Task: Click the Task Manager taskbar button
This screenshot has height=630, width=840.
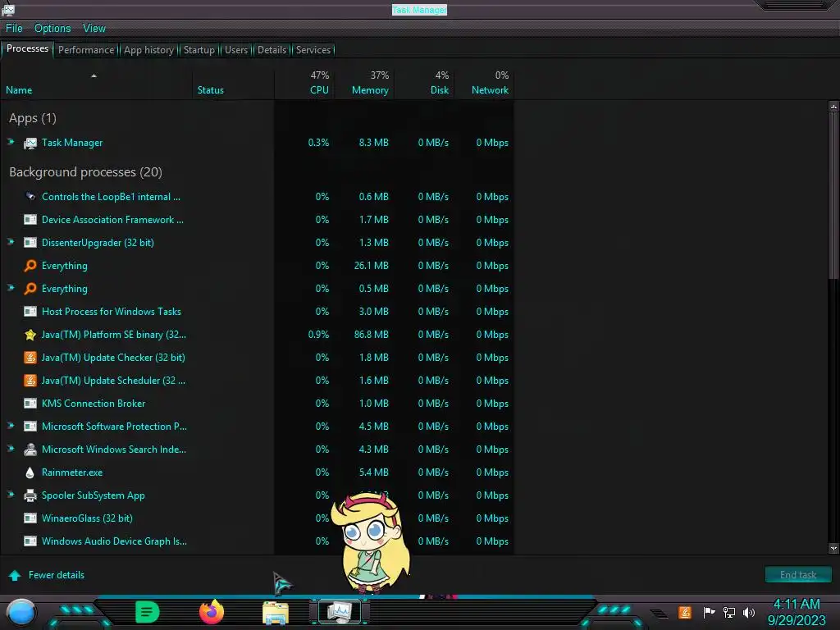Action: 340,612
